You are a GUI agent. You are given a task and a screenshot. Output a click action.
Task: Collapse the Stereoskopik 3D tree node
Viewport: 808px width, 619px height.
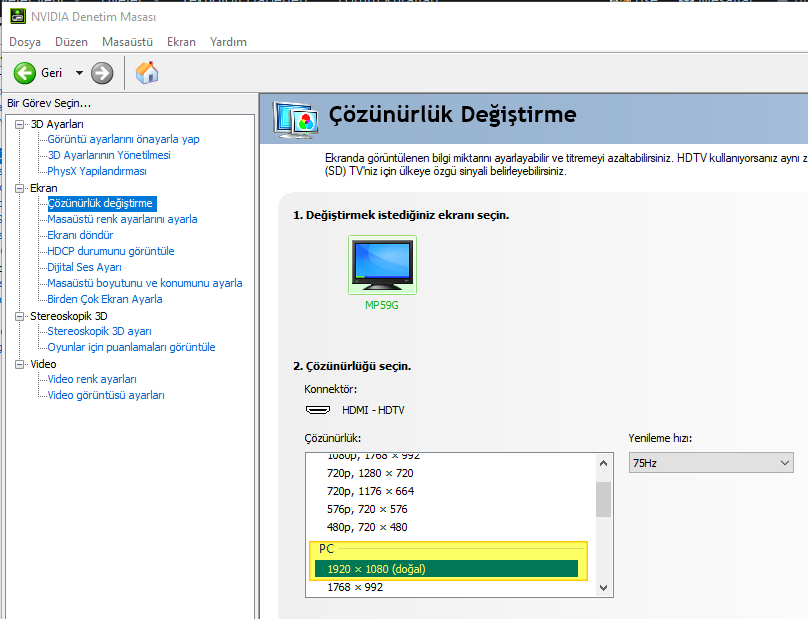(x=20, y=316)
